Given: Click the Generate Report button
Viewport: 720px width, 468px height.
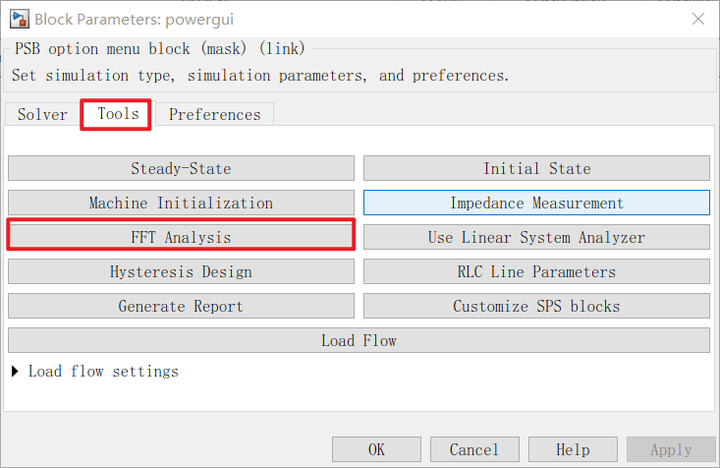Looking at the screenshot, I should click(x=181, y=306).
